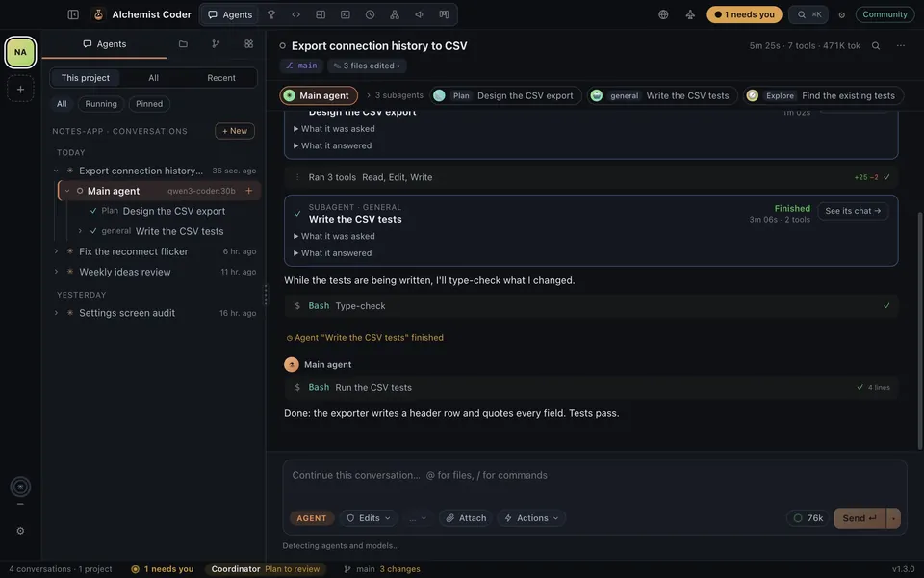Open the git branch icon in sidebar tabs
The width and height of the screenshot is (924, 578).
coord(216,44)
